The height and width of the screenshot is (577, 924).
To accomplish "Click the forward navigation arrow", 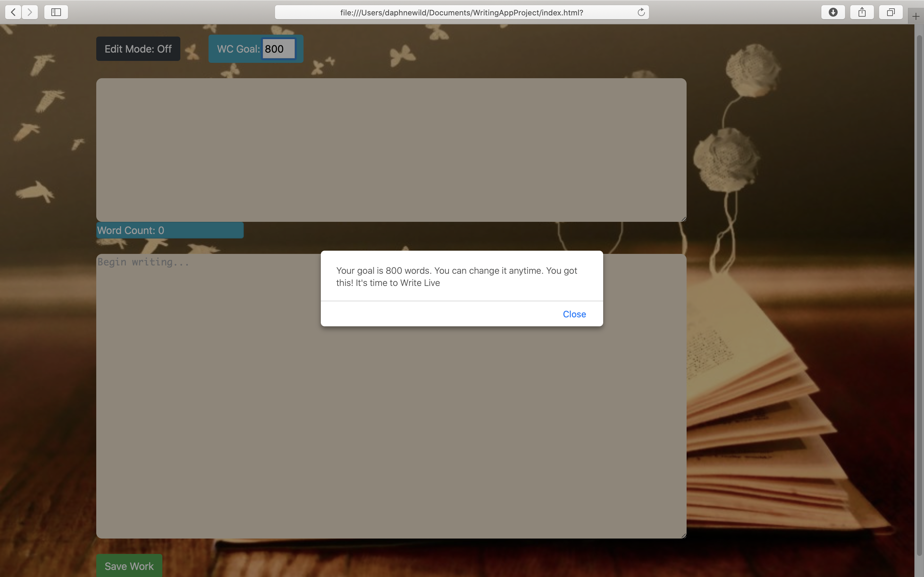I will pyautogui.click(x=30, y=12).
